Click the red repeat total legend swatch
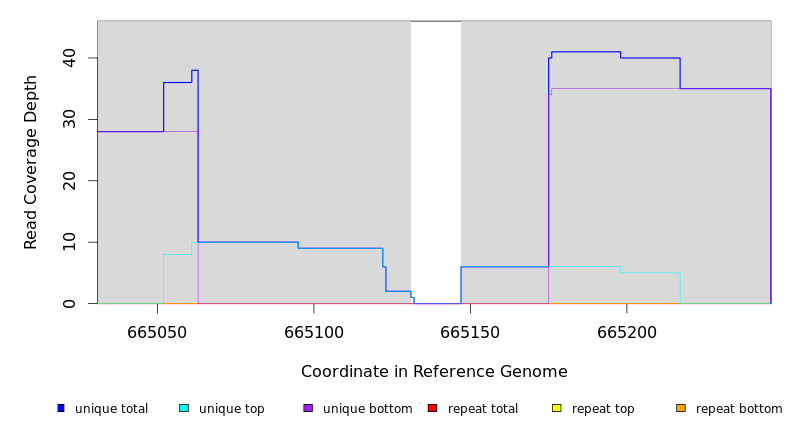This screenshot has width=792, height=432. tap(432, 408)
